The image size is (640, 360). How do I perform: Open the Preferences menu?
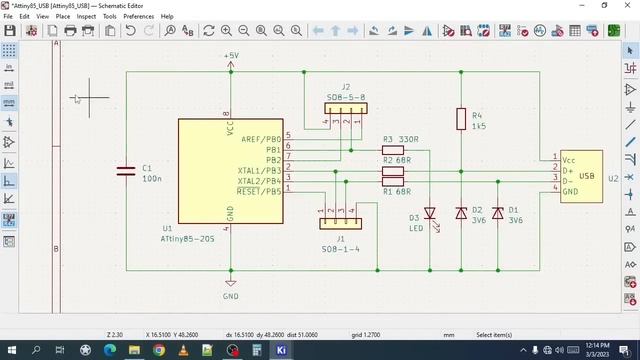pyautogui.click(x=139, y=16)
